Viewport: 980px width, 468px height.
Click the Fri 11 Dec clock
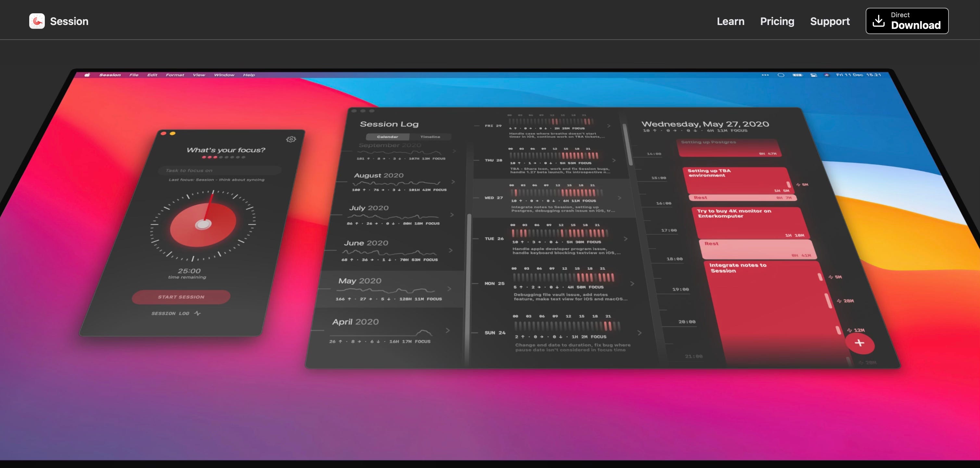(858, 75)
